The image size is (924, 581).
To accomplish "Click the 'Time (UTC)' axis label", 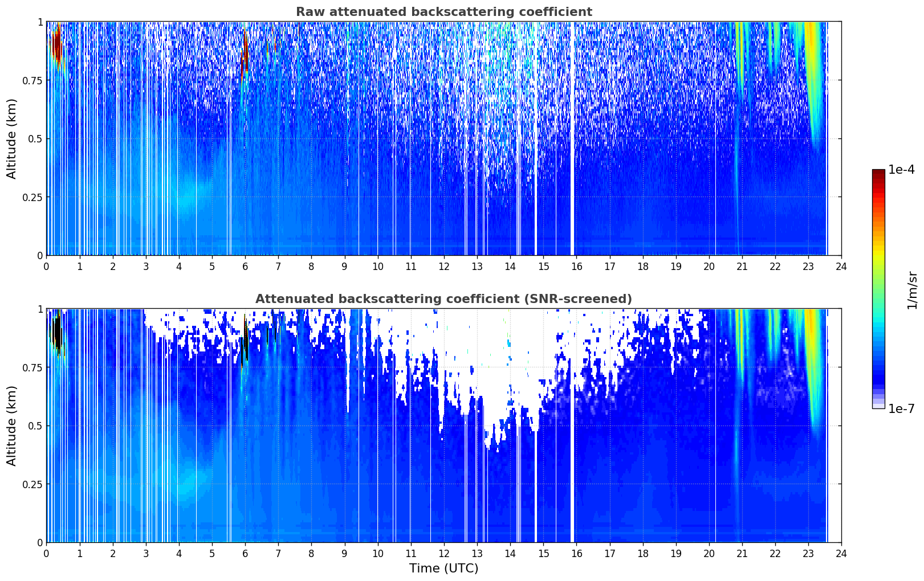I will (x=443, y=568).
